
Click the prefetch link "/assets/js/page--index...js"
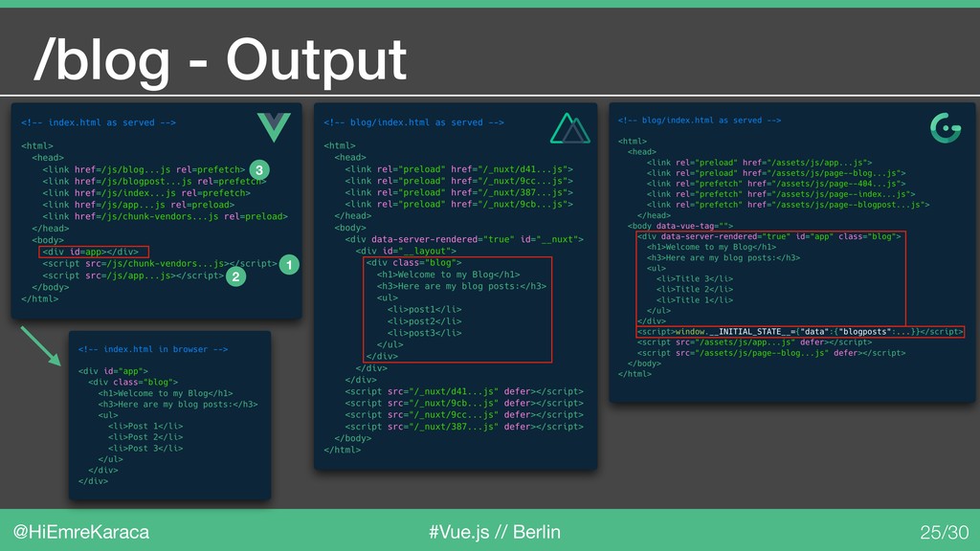(781, 194)
